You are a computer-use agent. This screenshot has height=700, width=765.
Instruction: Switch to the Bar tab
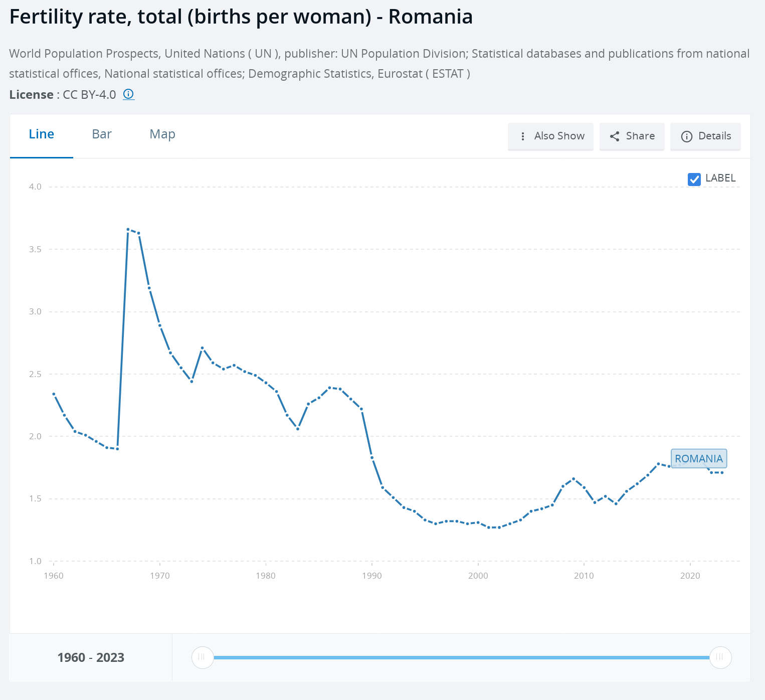click(x=102, y=134)
